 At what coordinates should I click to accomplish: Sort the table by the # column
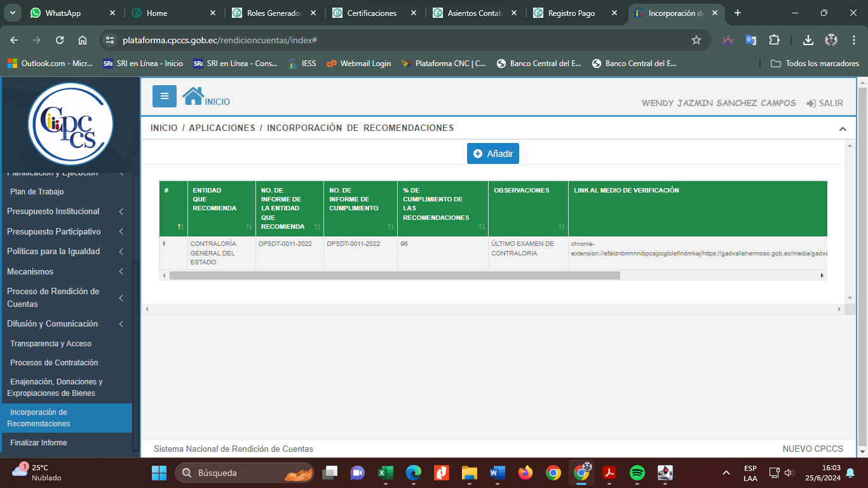(180, 226)
